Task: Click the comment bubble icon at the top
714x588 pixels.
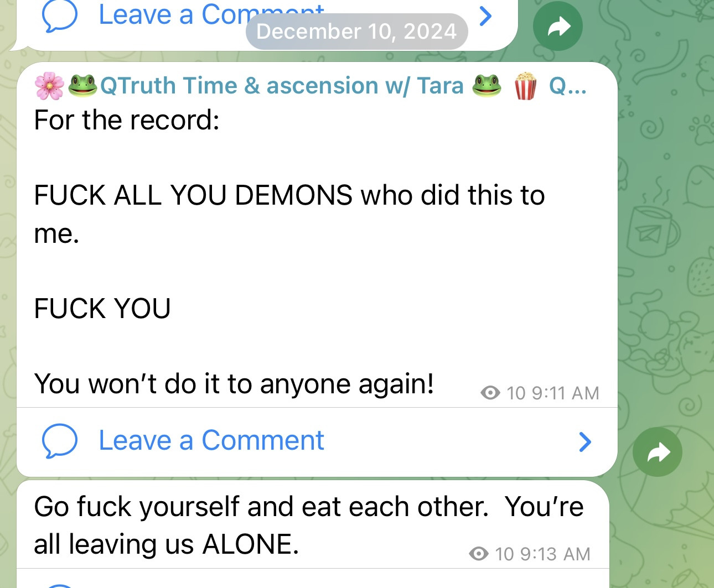Action: (59, 16)
